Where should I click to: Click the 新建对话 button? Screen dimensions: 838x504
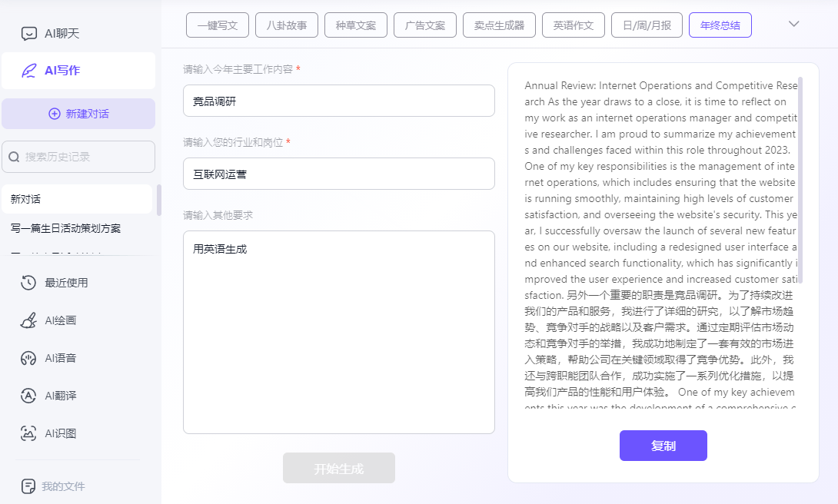(x=78, y=114)
